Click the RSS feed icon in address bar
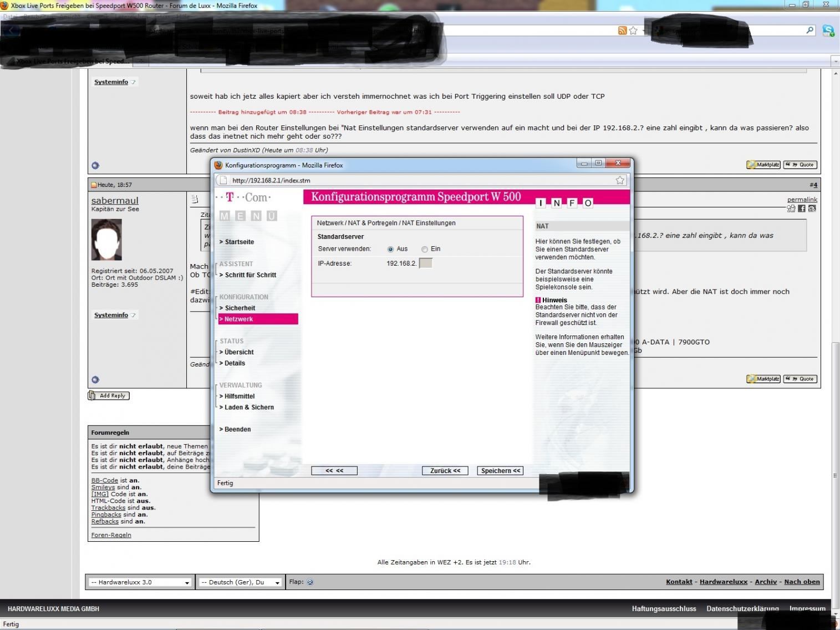840x630 pixels. [622, 31]
